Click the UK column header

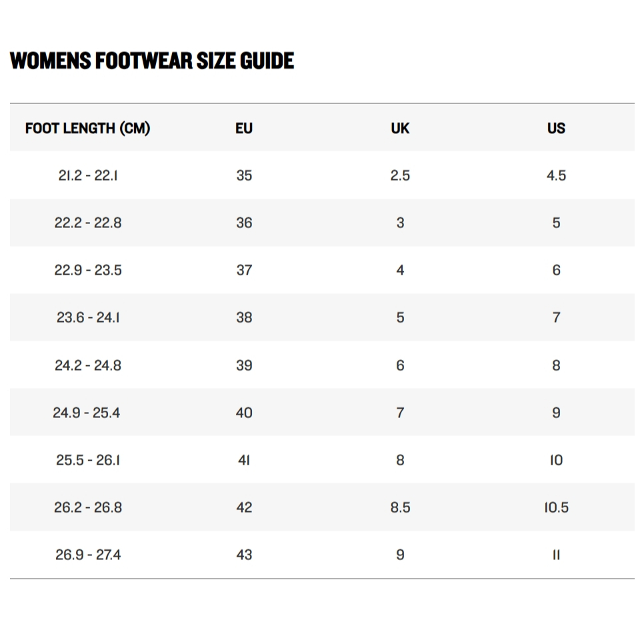point(400,128)
